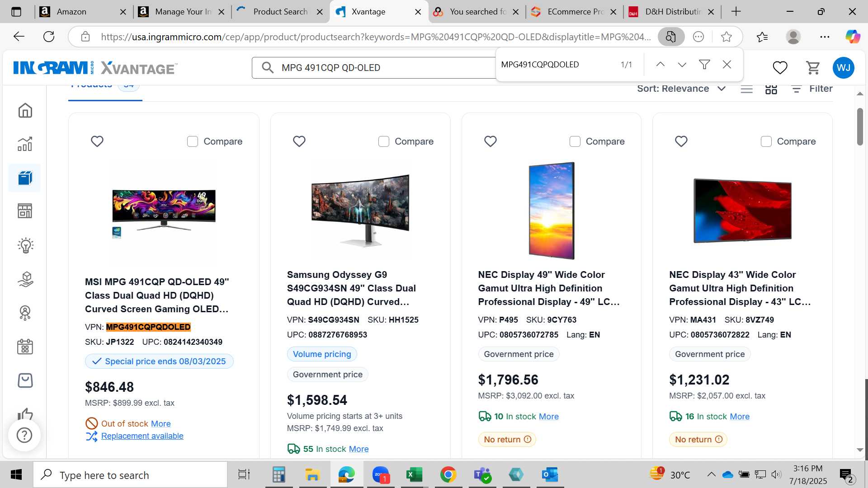868x488 pixels.
Task: Click the Volume pricing badge
Action: pyautogui.click(x=322, y=354)
